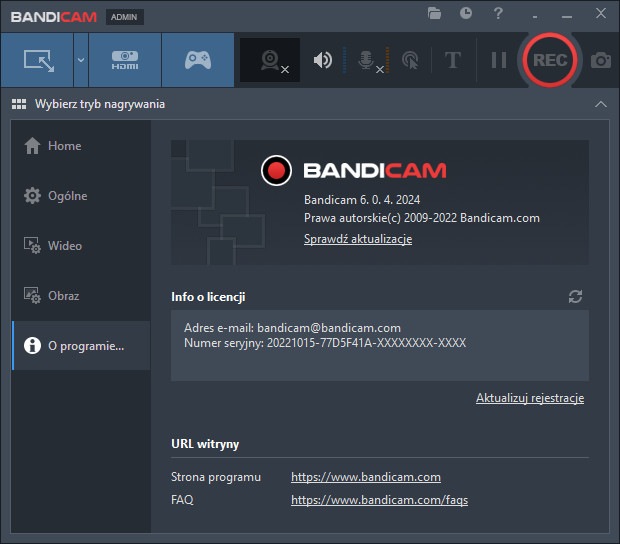620x544 pixels.
Task: Click the pause recording button
Action: tap(498, 60)
